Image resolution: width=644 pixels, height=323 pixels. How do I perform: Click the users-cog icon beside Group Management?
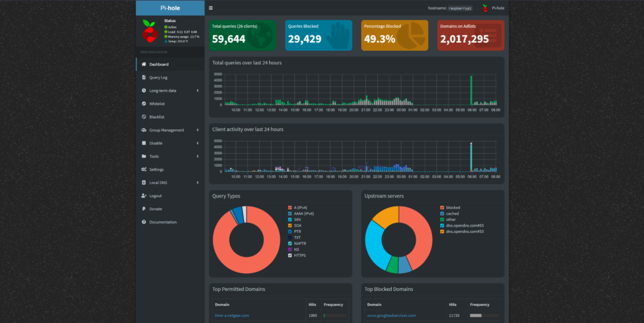click(144, 130)
